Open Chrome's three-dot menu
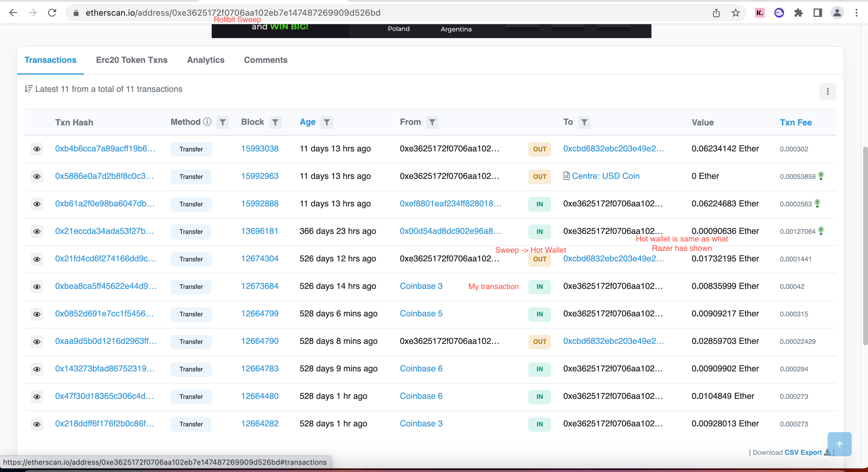Viewport: 868px width, 472px height. 856,13
